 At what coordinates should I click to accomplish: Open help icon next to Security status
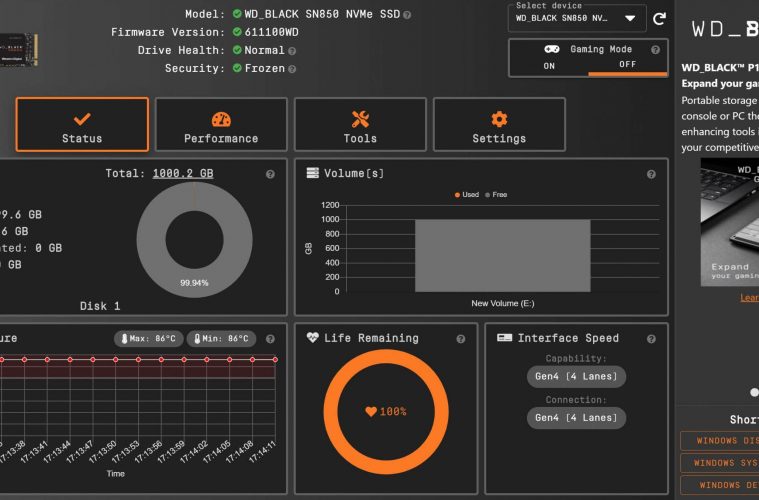[292, 69]
